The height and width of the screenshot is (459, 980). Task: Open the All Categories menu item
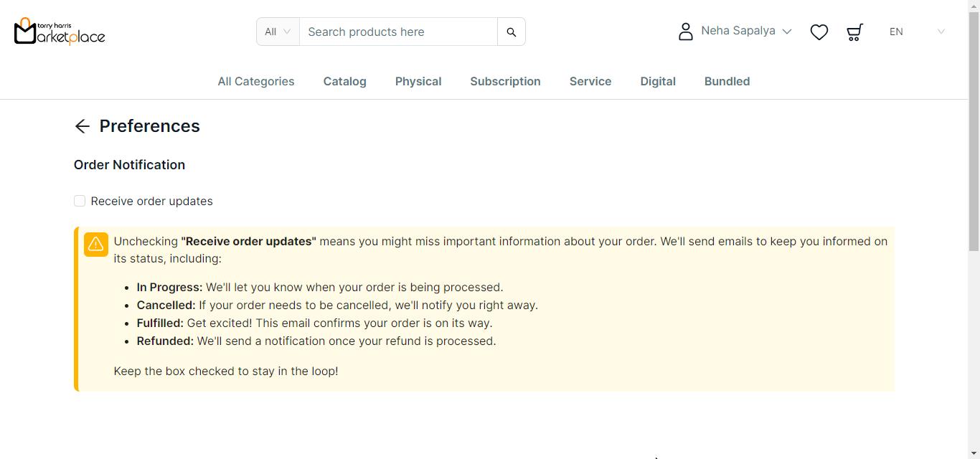click(x=256, y=82)
